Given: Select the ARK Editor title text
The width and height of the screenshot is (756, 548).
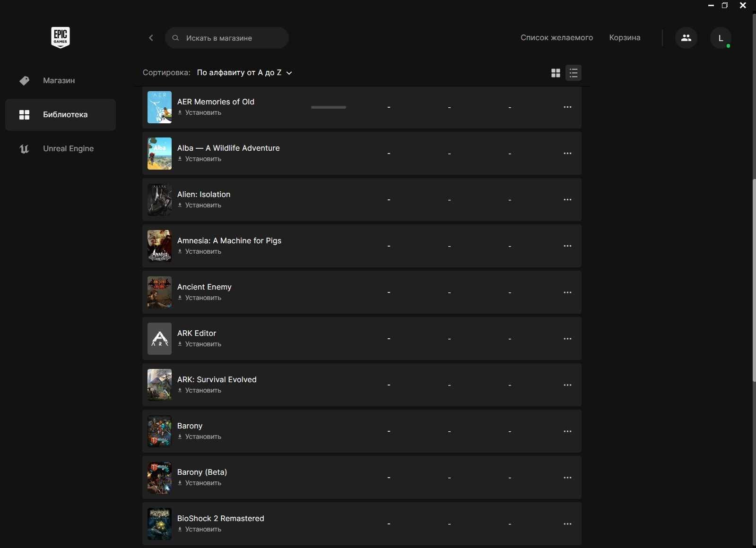Looking at the screenshot, I should click(197, 334).
